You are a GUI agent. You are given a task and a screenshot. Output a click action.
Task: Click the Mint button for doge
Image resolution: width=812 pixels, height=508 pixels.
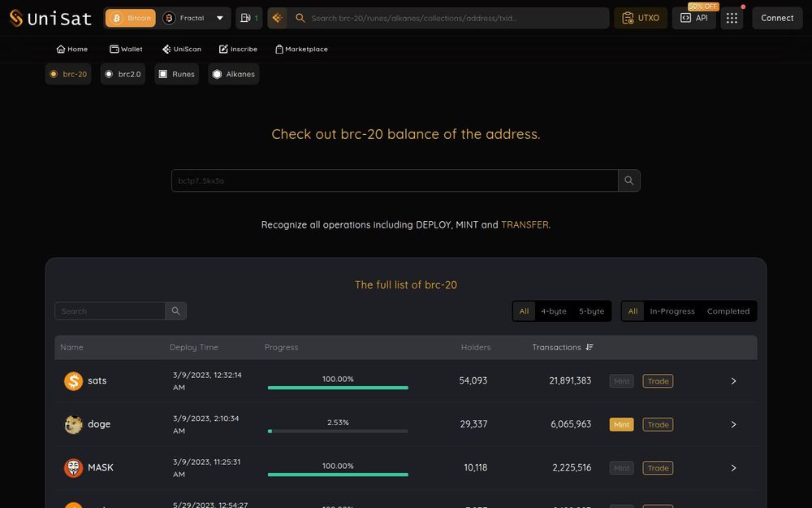point(621,424)
